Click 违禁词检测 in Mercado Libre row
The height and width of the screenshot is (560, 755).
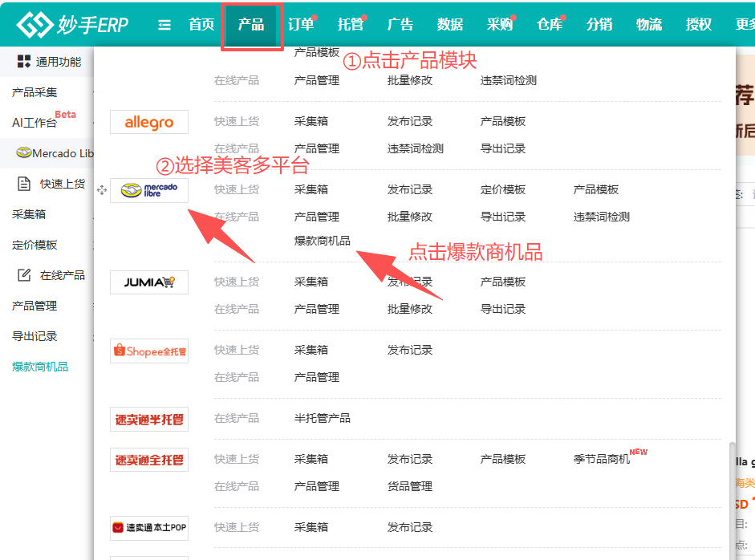tap(602, 217)
